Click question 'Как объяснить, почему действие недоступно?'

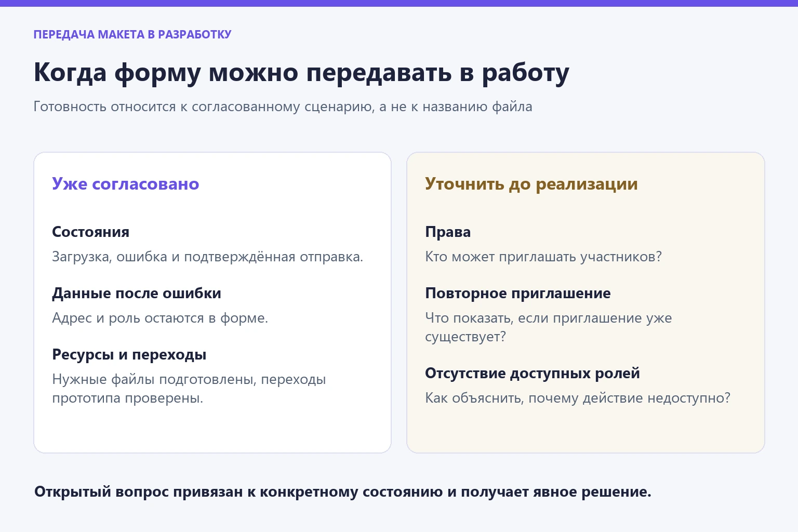[578, 398]
